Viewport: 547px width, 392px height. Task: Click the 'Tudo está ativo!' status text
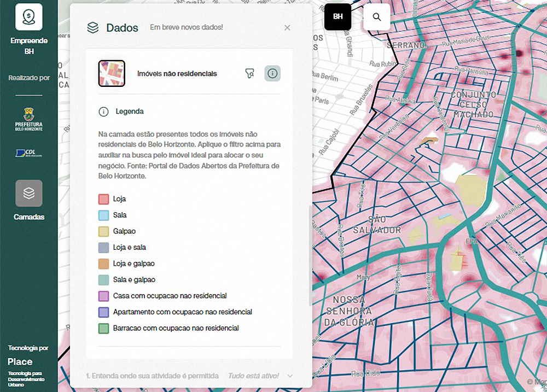[x=252, y=376]
